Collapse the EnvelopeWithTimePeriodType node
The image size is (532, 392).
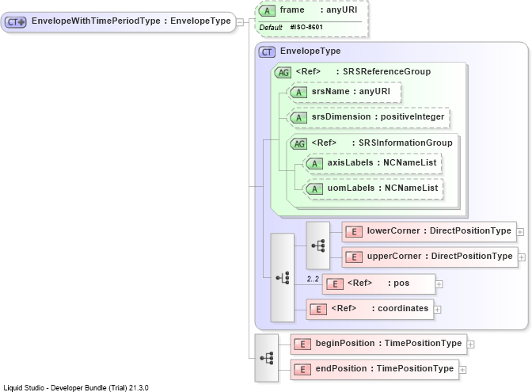point(240,22)
